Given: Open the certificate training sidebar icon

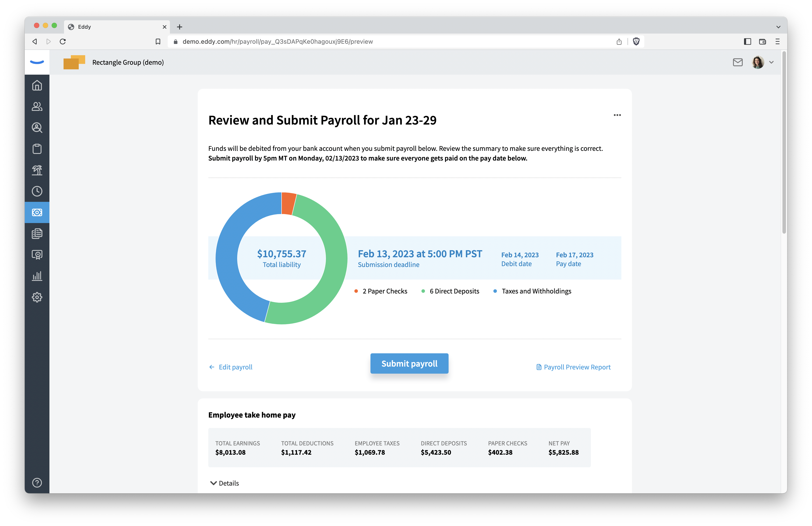Looking at the screenshot, I should (x=37, y=255).
